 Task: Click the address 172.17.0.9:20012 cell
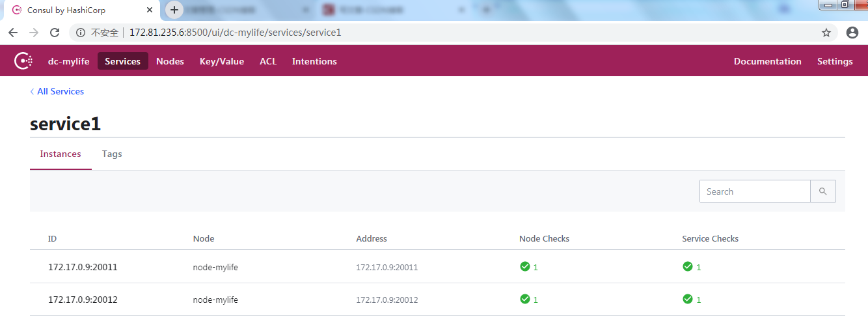click(387, 300)
